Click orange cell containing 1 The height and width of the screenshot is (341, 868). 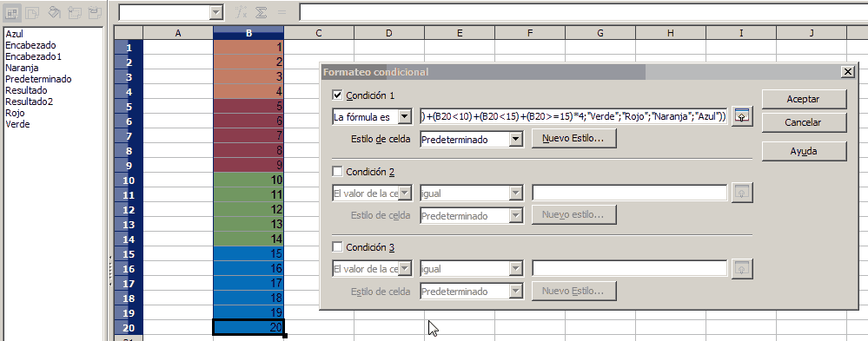coord(248,48)
